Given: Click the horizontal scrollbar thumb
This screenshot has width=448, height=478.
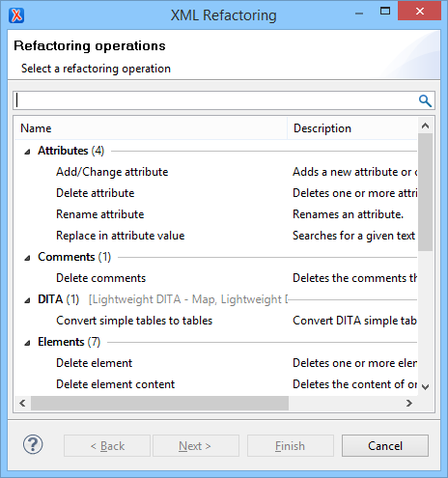Looking at the screenshot, I should click(x=159, y=403).
